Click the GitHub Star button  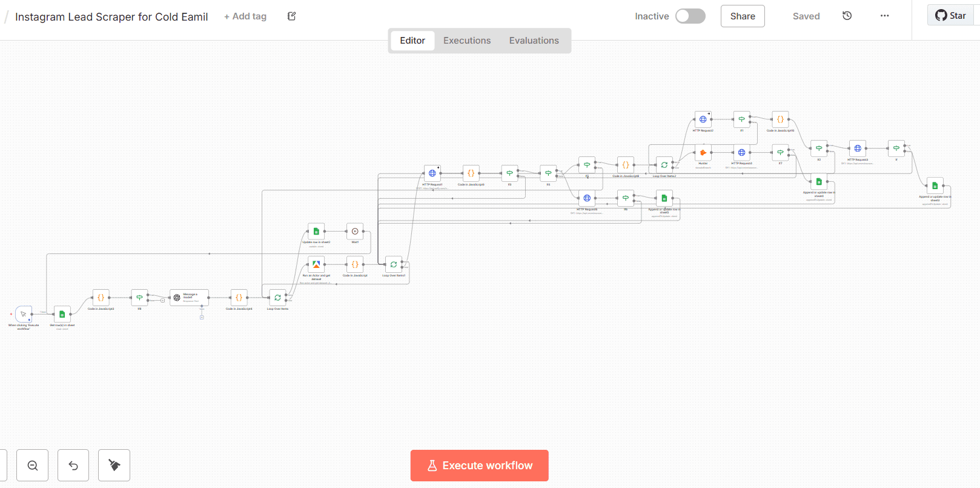(950, 16)
